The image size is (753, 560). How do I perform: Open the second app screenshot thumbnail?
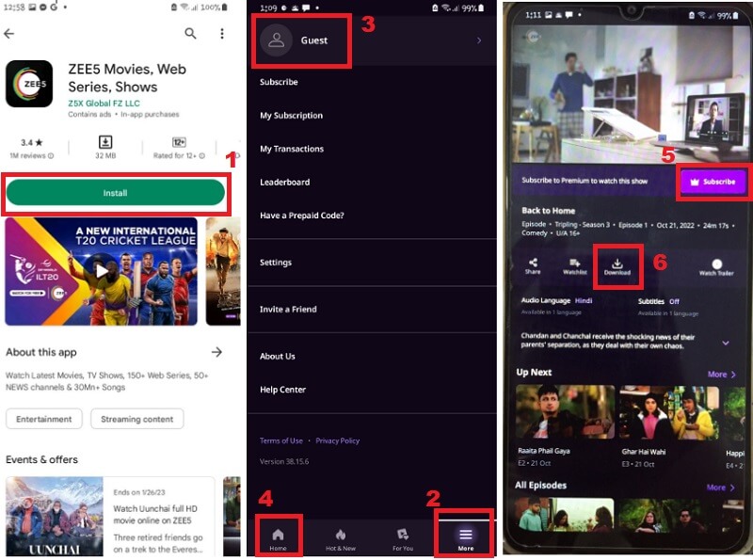pos(223,271)
